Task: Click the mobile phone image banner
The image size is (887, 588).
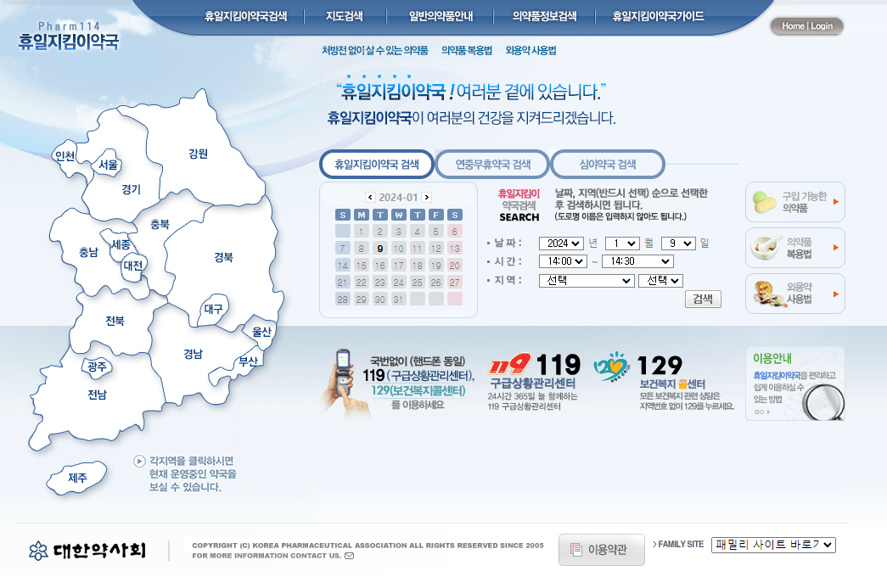Action: click(346, 384)
